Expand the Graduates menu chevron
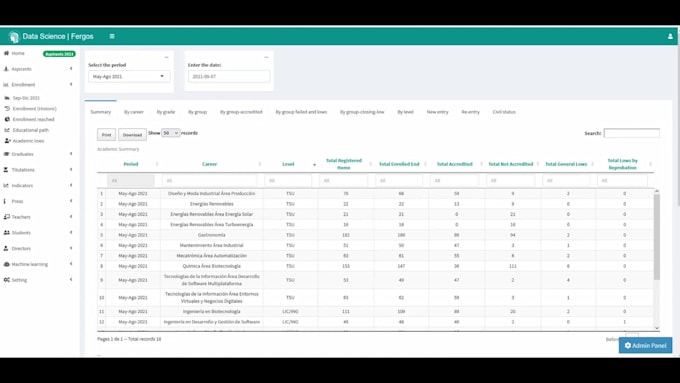This screenshot has width=680, height=383. coord(71,154)
